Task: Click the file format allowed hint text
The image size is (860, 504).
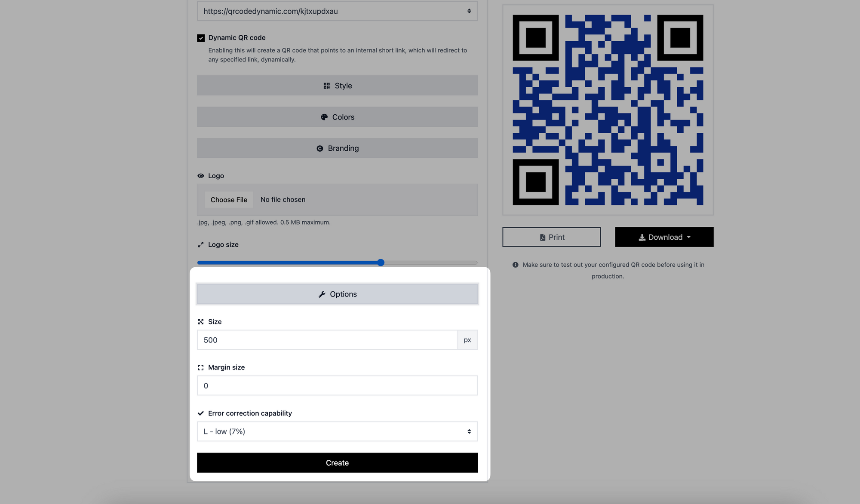Action: [x=264, y=223]
